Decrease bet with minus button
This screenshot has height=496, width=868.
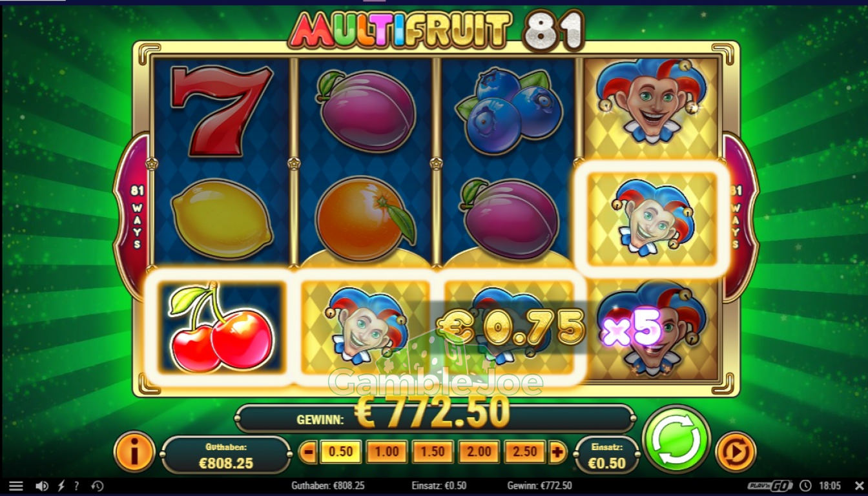click(x=309, y=452)
